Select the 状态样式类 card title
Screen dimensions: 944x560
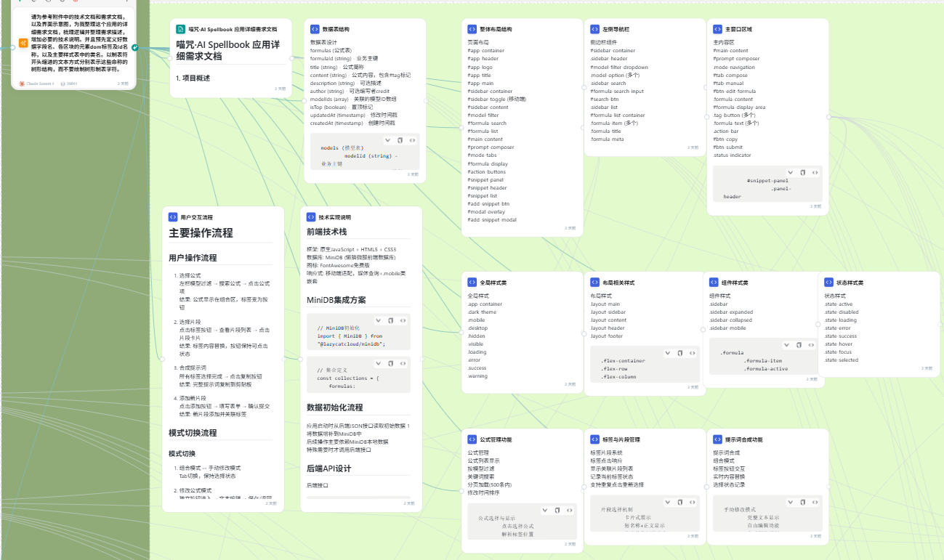tap(850, 283)
